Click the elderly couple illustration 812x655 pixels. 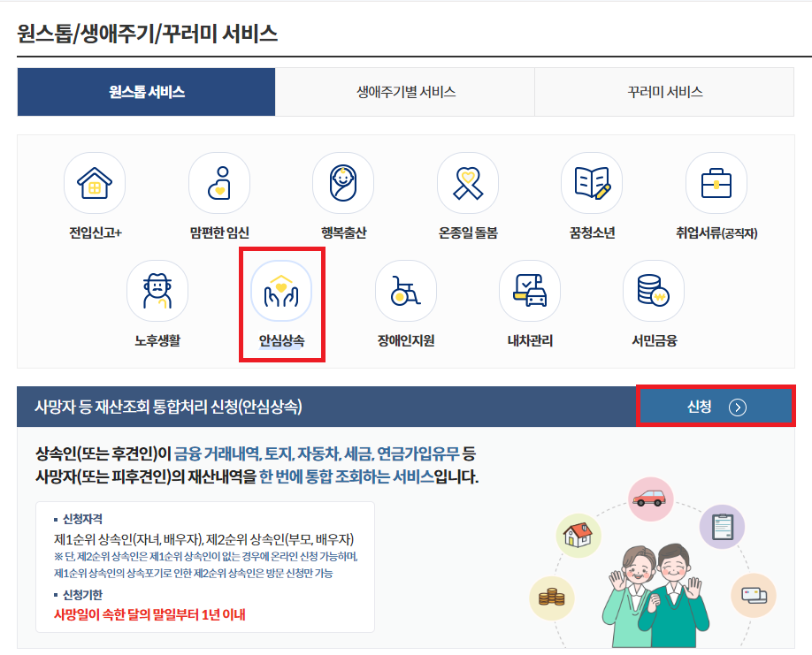coord(655,595)
